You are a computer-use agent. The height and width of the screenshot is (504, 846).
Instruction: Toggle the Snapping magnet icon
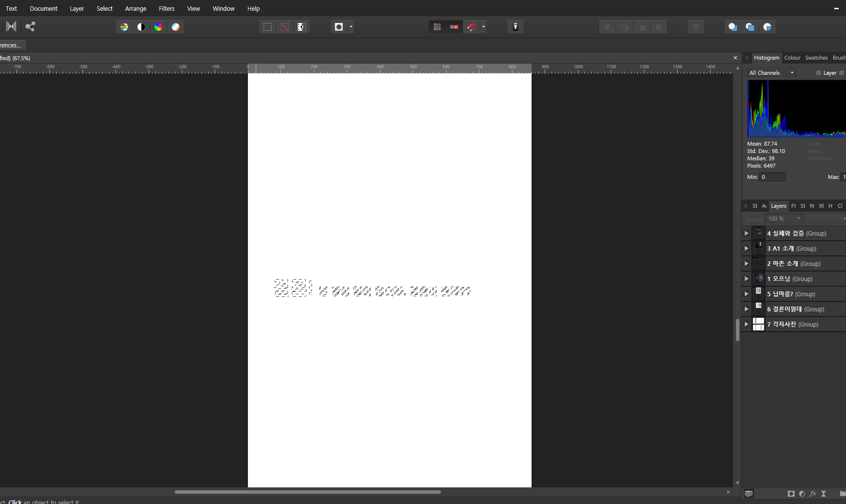point(471,27)
